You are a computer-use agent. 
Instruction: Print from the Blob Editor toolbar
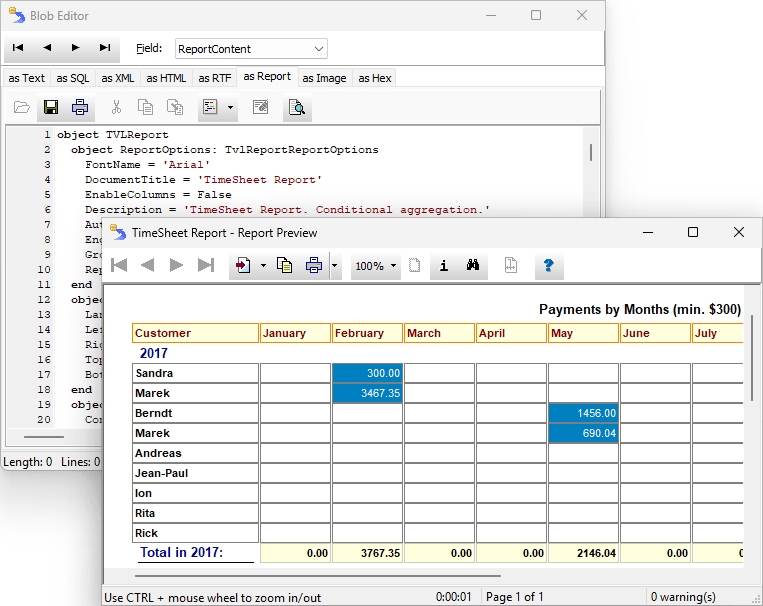pyautogui.click(x=80, y=107)
